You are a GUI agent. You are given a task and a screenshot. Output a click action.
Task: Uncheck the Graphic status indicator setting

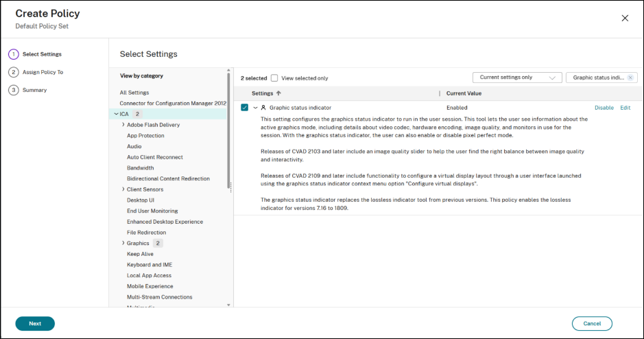[245, 108]
